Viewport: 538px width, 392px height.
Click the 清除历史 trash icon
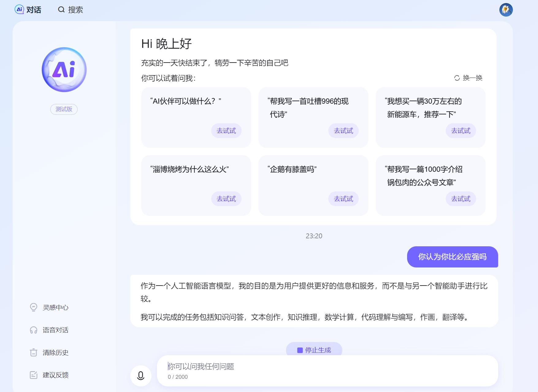click(x=33, y=352)
